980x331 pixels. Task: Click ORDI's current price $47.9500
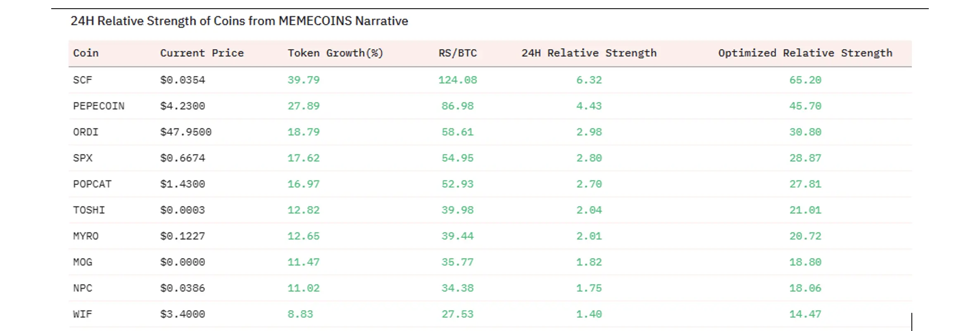coord(186,132)
